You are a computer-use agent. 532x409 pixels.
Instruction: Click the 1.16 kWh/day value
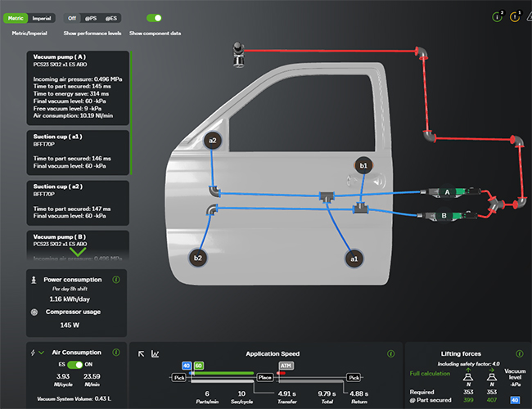point(70,299)
